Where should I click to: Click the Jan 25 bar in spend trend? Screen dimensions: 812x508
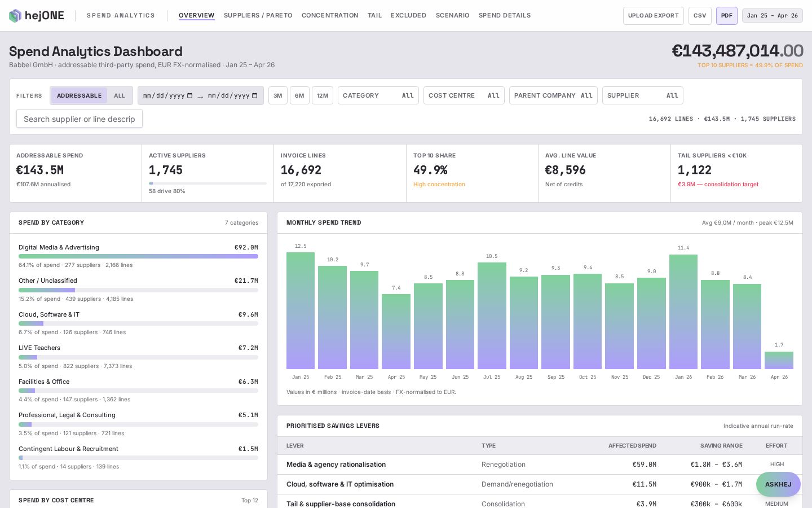point(301,310)
